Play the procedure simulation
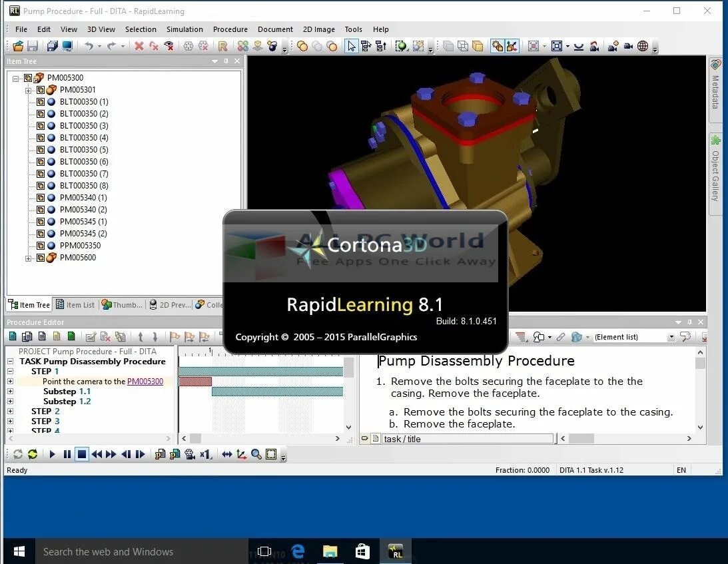The image size is (728, 564). (52, 454)
